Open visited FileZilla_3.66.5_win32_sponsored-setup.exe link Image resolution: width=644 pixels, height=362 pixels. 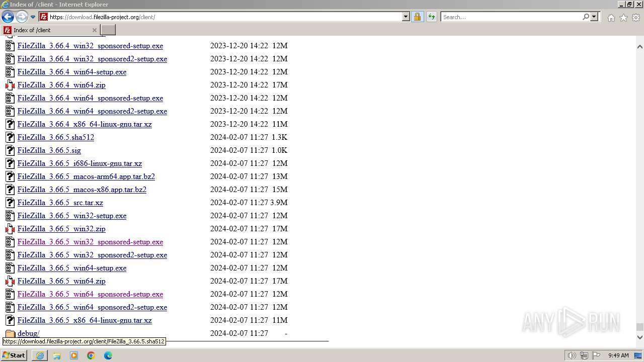click(90, 242)
